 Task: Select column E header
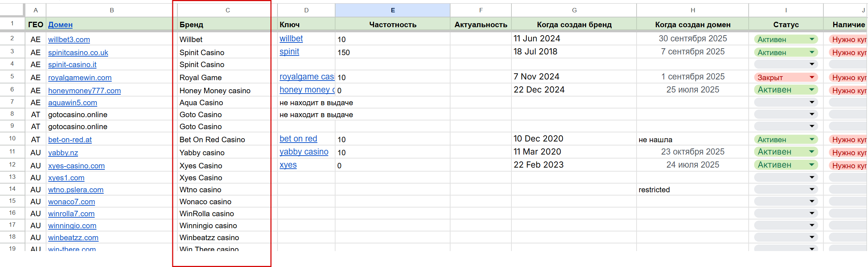(392, 10)
